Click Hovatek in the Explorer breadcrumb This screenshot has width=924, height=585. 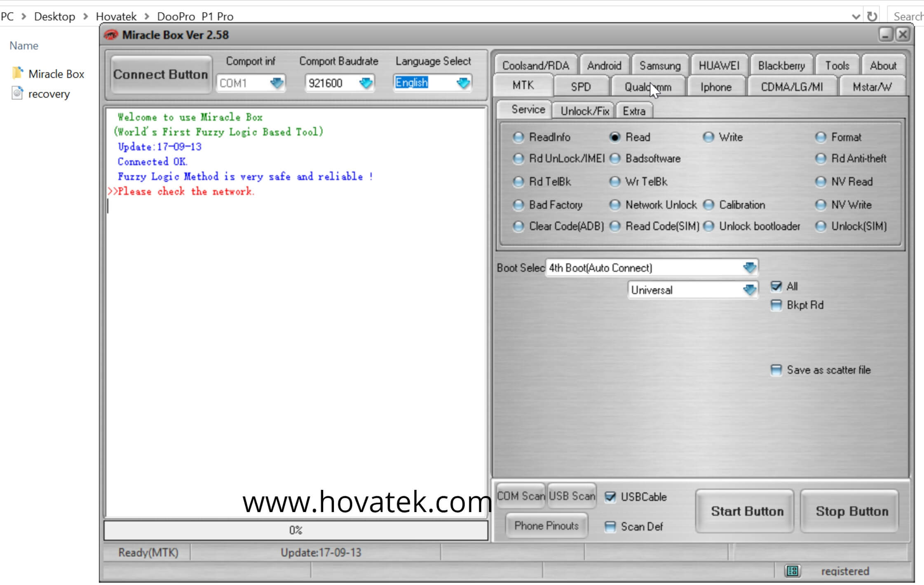116,16
